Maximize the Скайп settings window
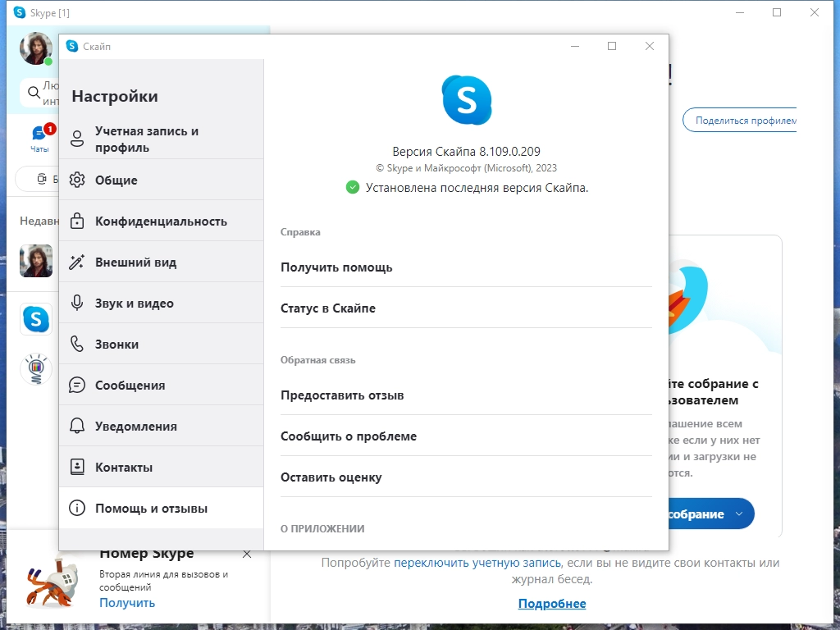840x630 pixels. pos(612,46)
